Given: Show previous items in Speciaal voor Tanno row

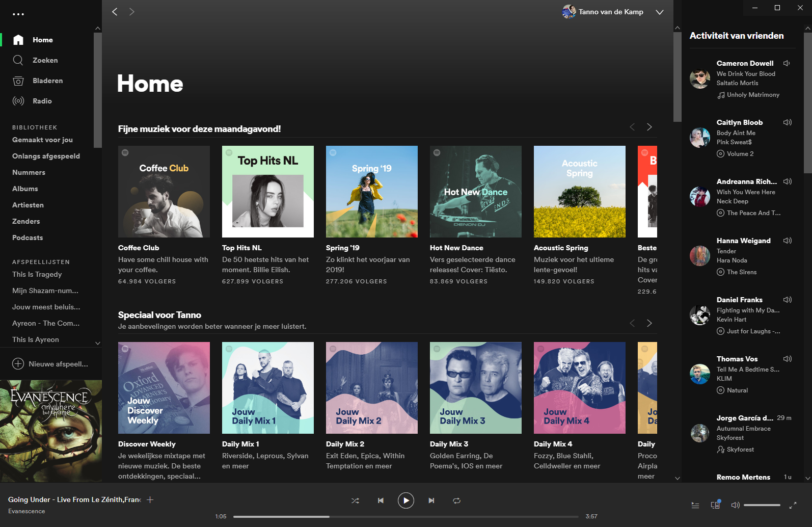Looking at the screenshot, I should coord(632,323).
